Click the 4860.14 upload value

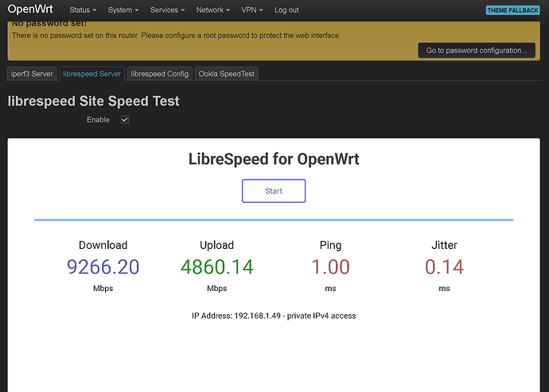(216, 266)
